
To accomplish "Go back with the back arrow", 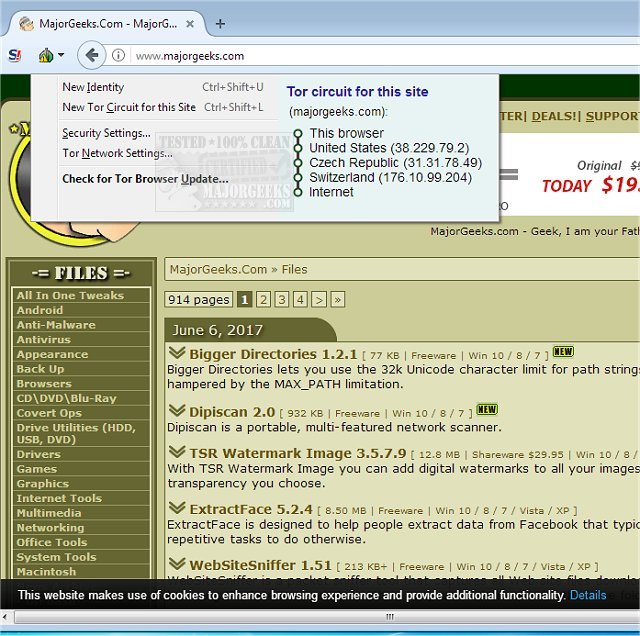I will (92, 55).
